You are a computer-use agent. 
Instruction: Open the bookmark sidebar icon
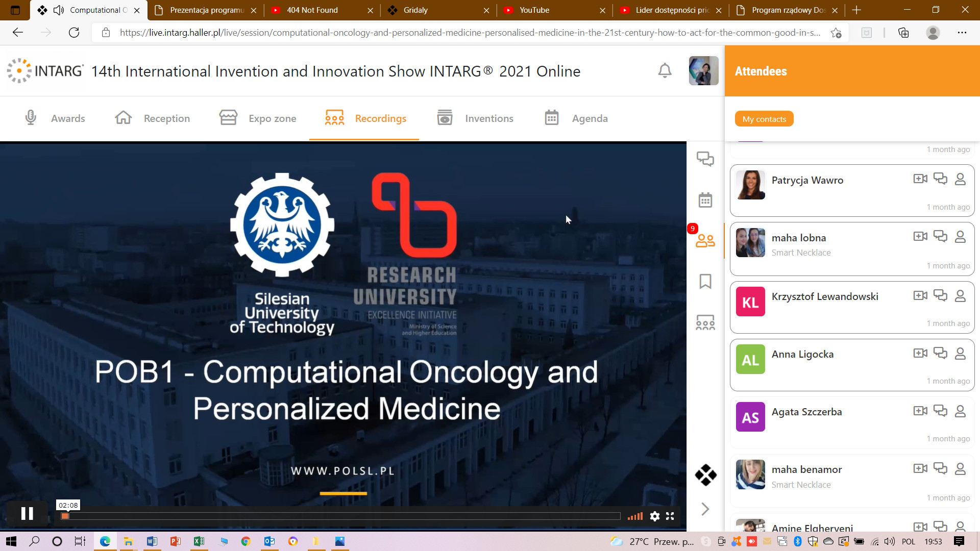(x=705, y=281)
